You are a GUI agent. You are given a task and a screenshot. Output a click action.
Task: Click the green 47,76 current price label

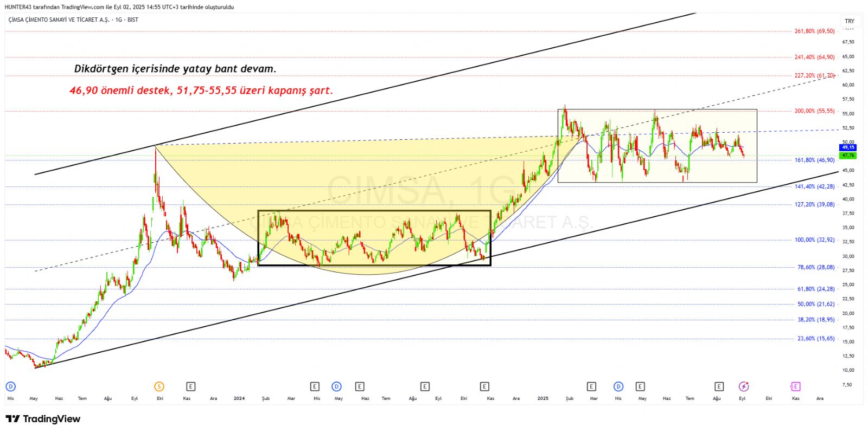click(848, 156)
